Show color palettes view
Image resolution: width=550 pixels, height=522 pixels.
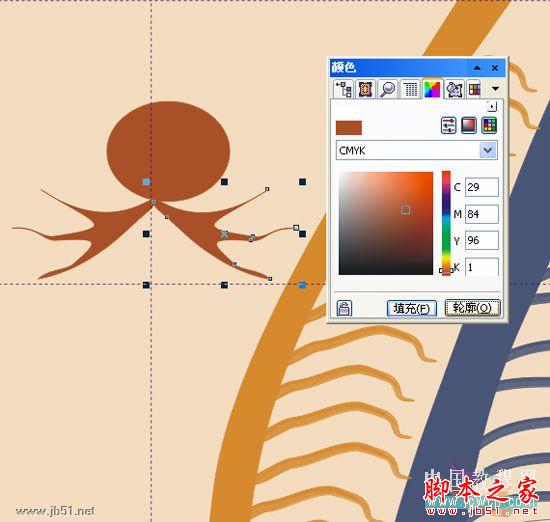pyautogui.click(x=489, y=125)
